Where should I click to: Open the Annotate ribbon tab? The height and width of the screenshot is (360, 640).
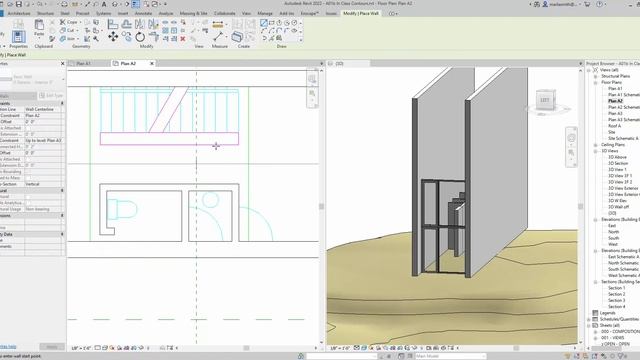tap(143, 13)
